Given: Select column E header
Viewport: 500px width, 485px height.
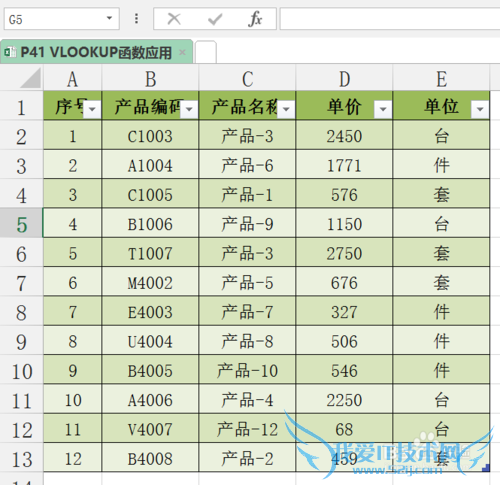Looking at the screenshot, I should [x=441, y=79].
